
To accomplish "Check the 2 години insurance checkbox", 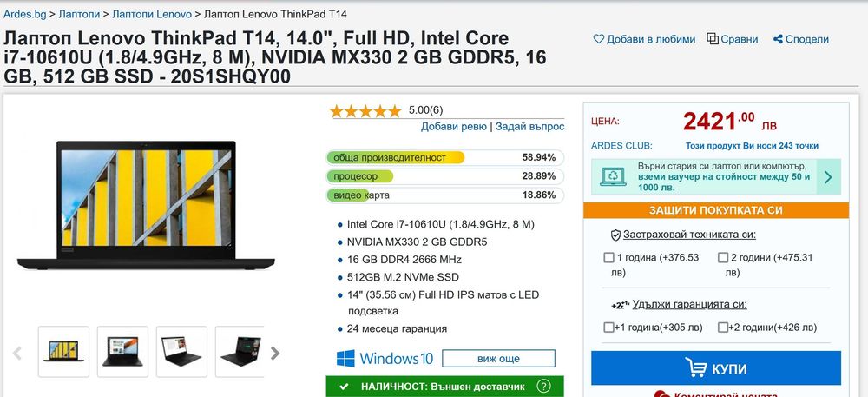I will click(x=723, y=258).
